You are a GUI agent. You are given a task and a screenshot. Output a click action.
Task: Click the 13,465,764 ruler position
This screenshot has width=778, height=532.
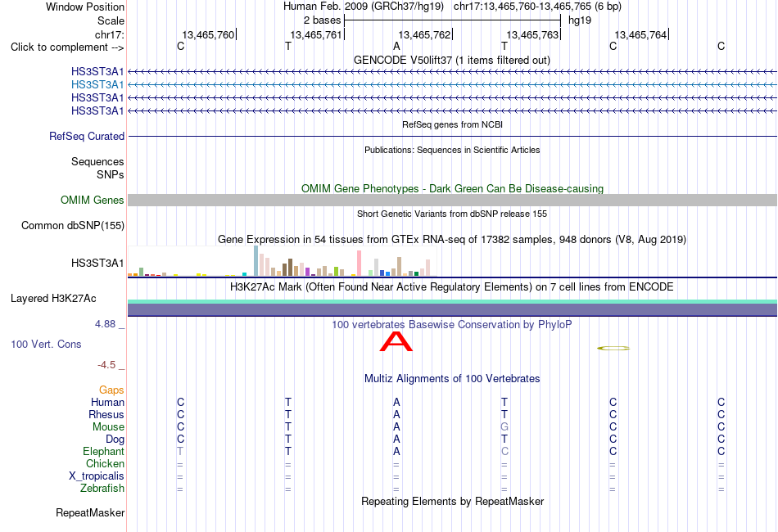(x=640, y=34)
